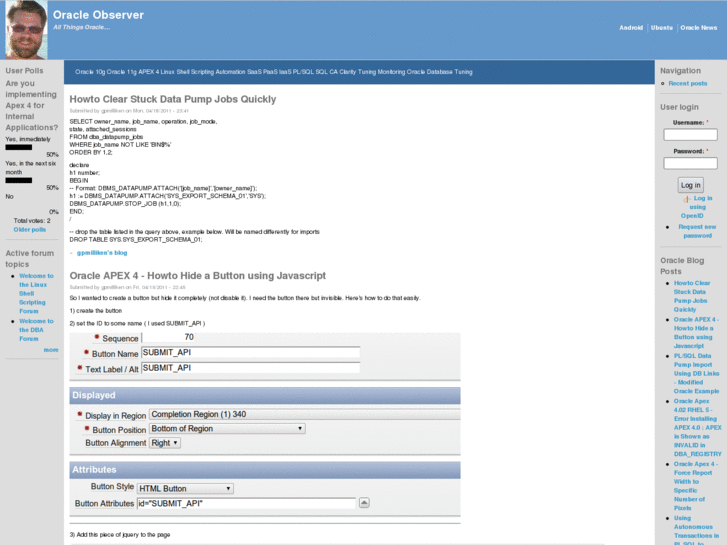Open 'Welcome to the Linux Shell Scripting Forum' topic

click(36, 293)
